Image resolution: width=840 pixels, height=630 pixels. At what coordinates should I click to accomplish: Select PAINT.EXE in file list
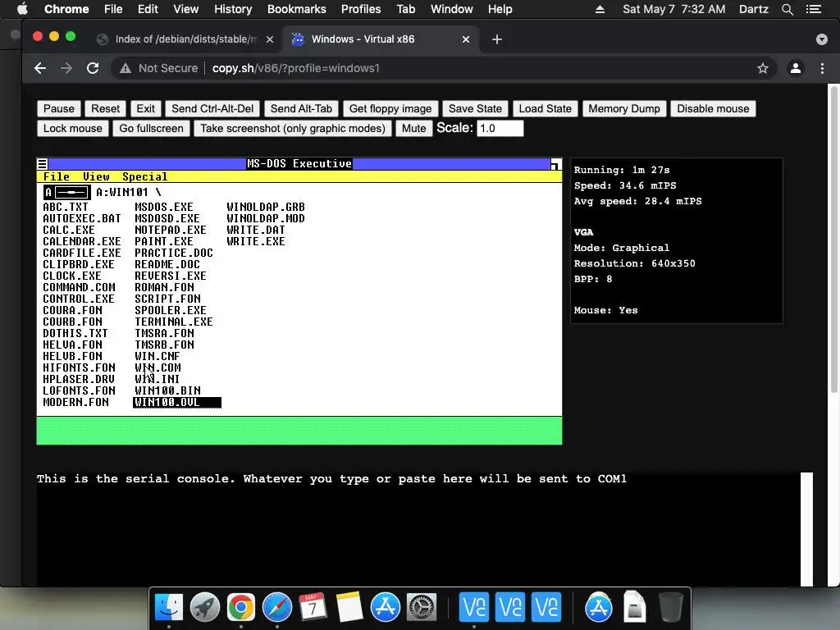pyautogui.click(x=164, y=242)
